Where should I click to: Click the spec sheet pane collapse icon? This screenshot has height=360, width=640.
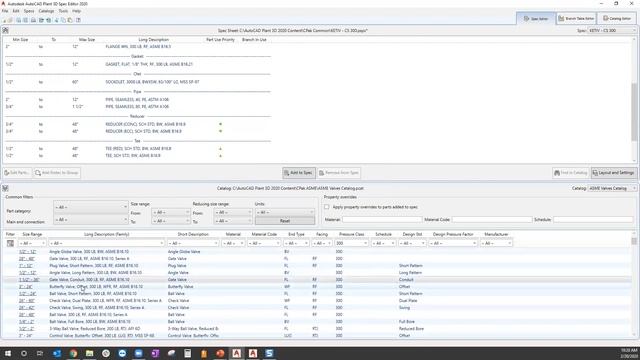coord(5,30)
